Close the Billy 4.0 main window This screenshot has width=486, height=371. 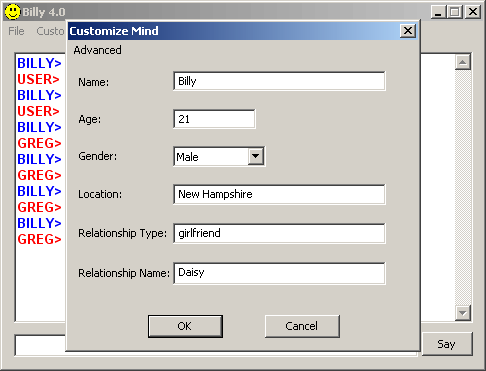pos(473,12)
